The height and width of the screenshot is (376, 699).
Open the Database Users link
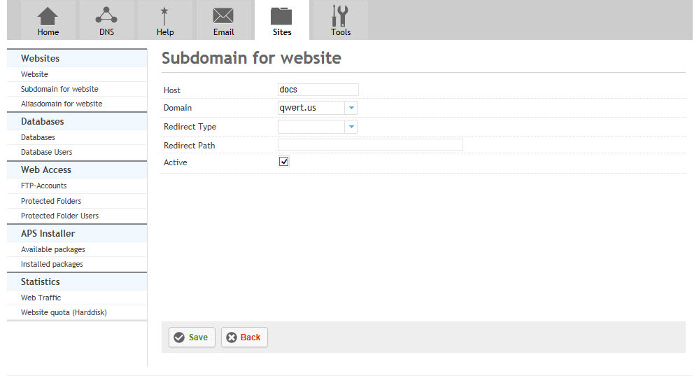click(x=46, y=152)
